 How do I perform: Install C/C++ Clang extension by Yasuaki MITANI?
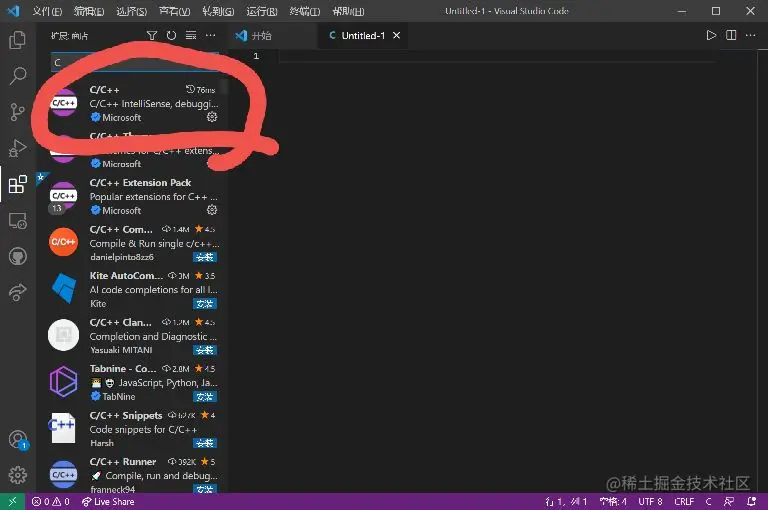[x=205, y=350]
